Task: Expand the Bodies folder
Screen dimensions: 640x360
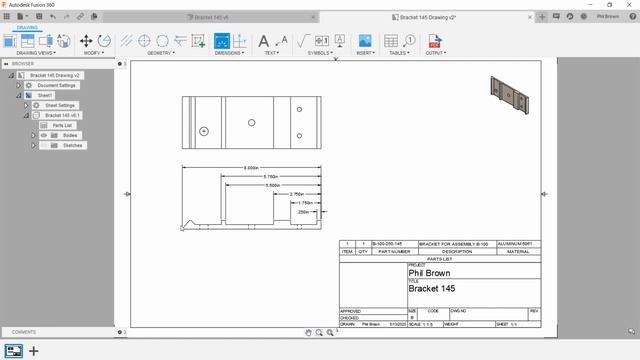Action: click(33, 135)
